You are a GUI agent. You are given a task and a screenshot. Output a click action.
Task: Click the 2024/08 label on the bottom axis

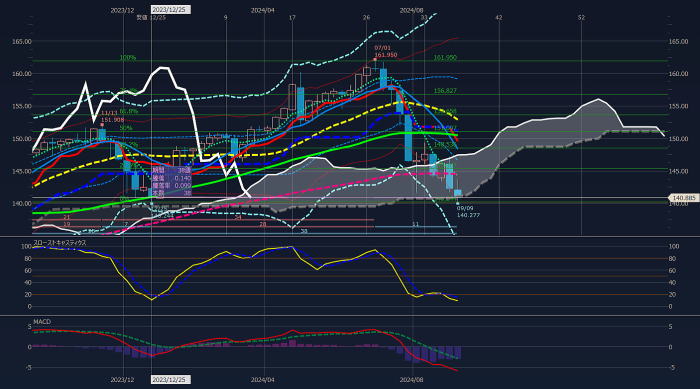coord(411,380)
